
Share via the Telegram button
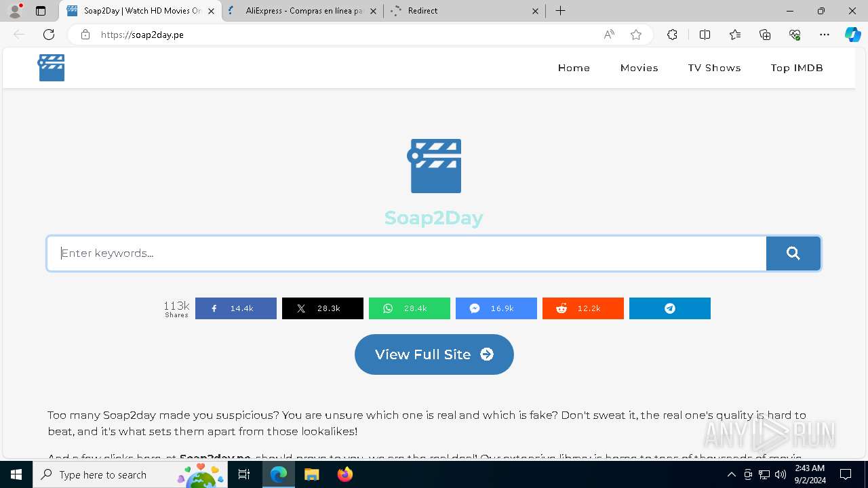670,308
